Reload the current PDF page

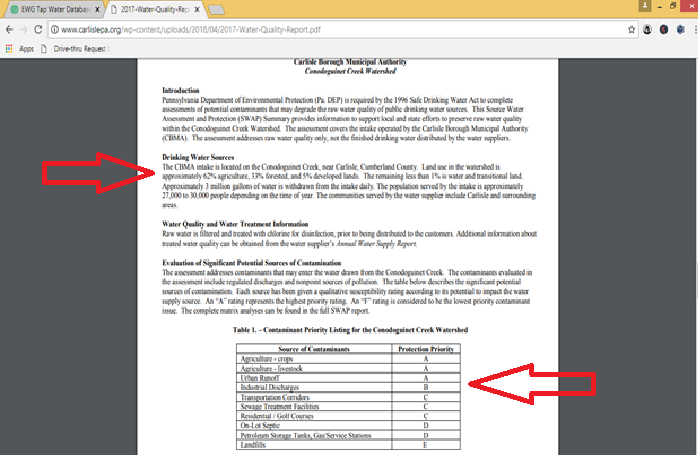tap(38, 30)
